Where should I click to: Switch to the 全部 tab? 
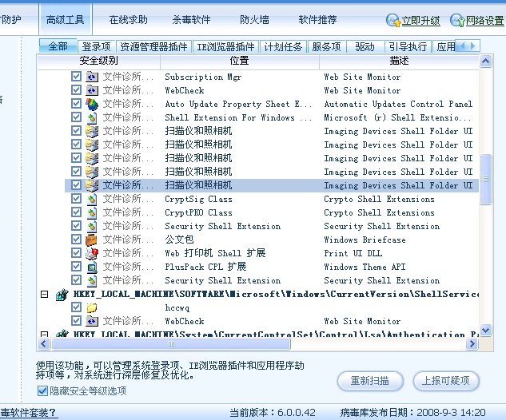pos(58,46)
